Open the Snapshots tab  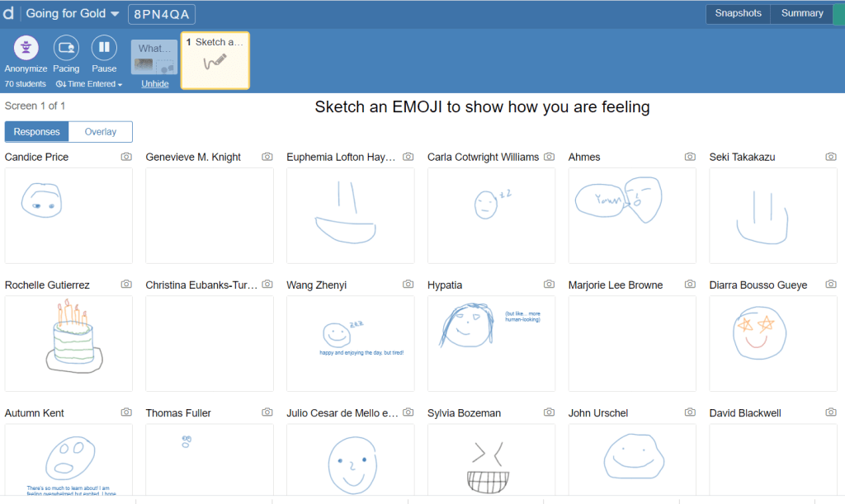point(738,13)
